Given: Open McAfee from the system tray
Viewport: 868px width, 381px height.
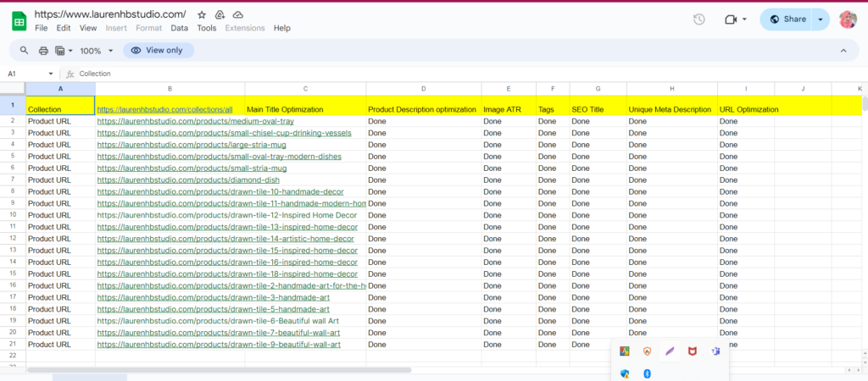Looking at the screenshot, I should 692,351.
